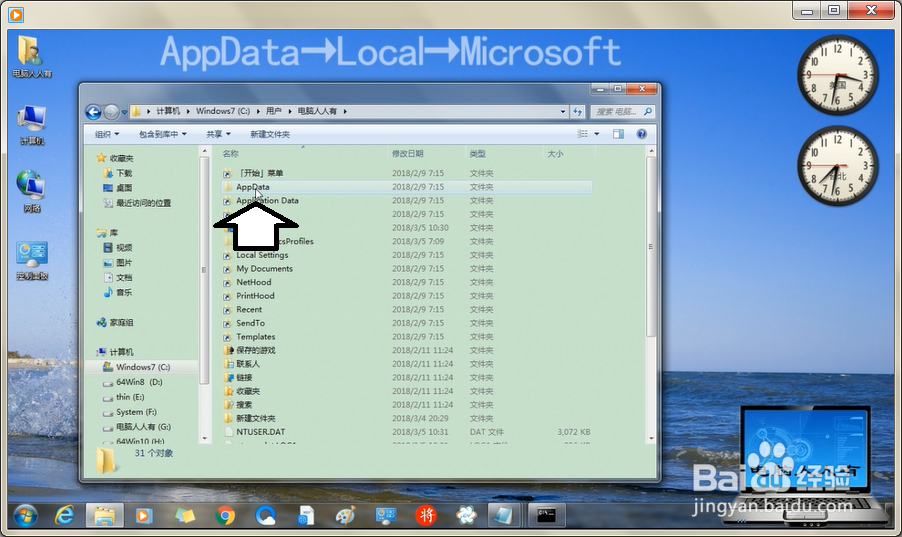Open the Windows Explorer taskbar button
This screenshot has width=902, height=537.
(x=104, y=515)
